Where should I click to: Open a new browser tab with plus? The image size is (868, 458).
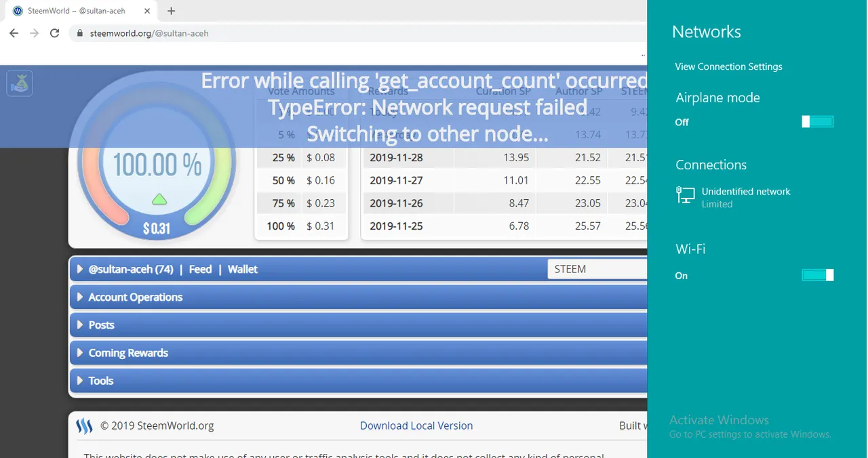[172, 11]
